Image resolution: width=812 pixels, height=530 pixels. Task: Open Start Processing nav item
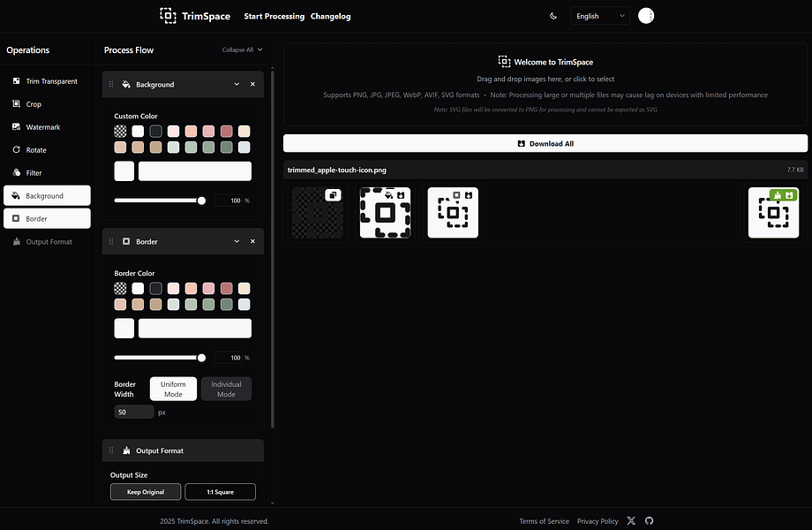tap(274, 16)
